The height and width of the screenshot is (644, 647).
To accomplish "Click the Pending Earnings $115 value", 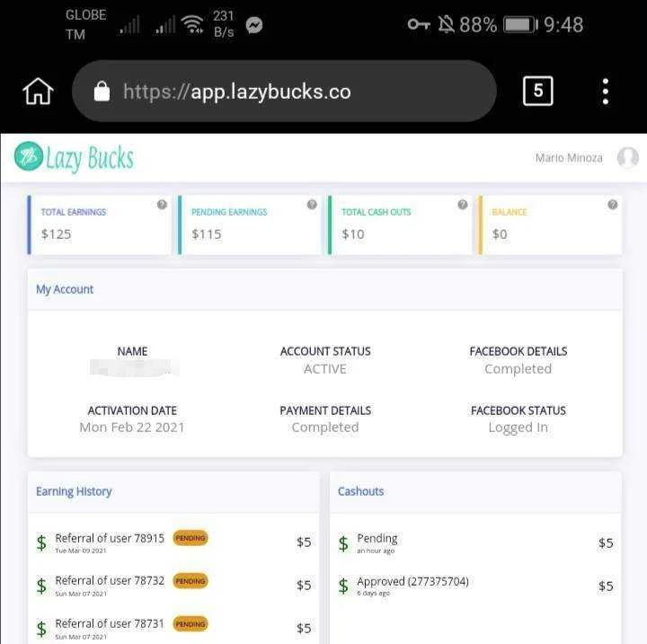I will (x=207, y=234).
